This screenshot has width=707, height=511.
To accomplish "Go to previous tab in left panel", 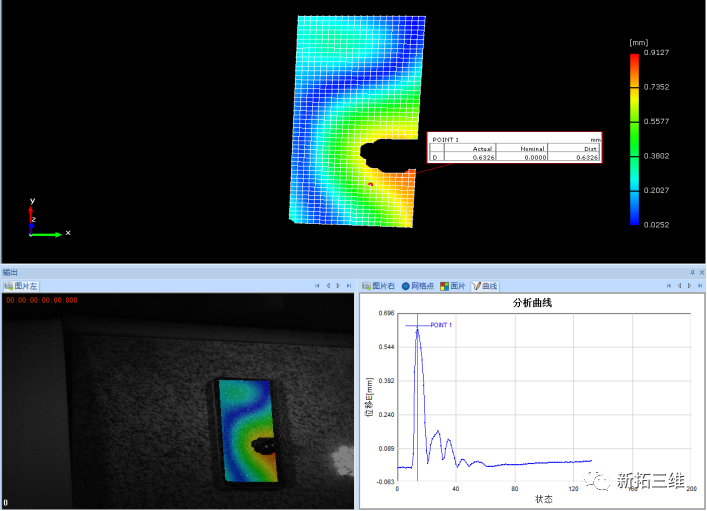I will point(328,285).
